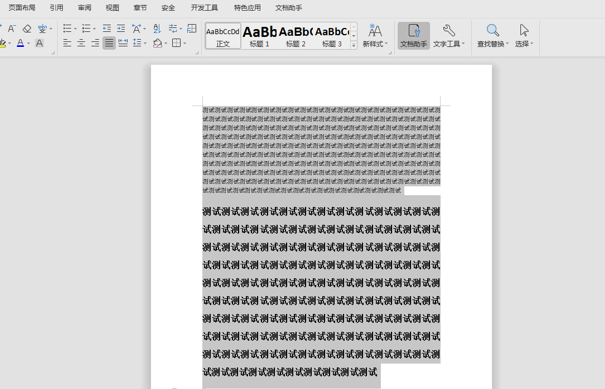This screenshot has height=389, width=605.
Task: Click the align right icon
Action: [95, 43]
